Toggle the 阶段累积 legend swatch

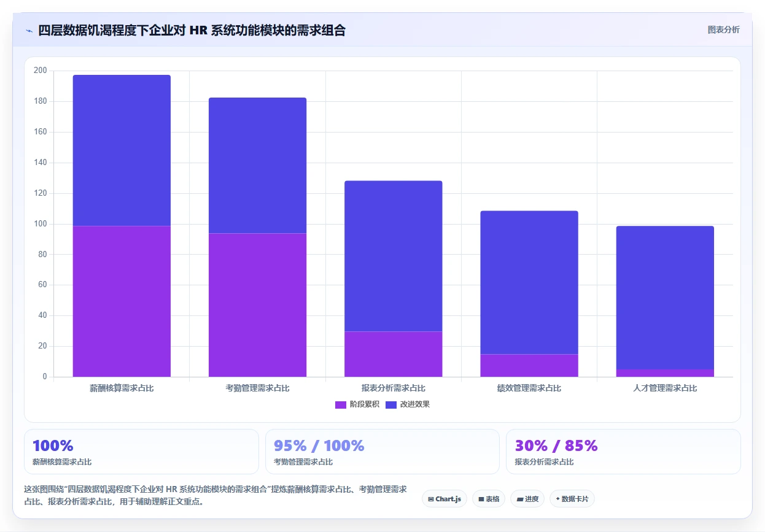click(x=341, y=404)
